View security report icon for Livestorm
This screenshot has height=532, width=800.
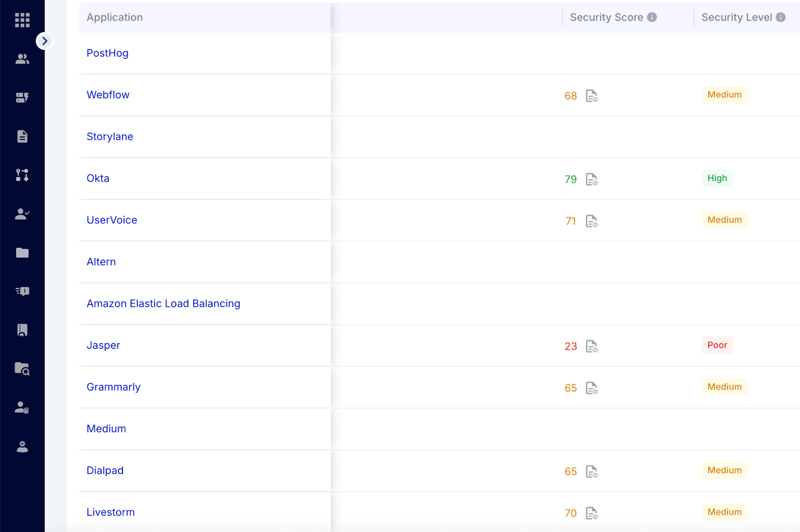click(x=592, y=513)
